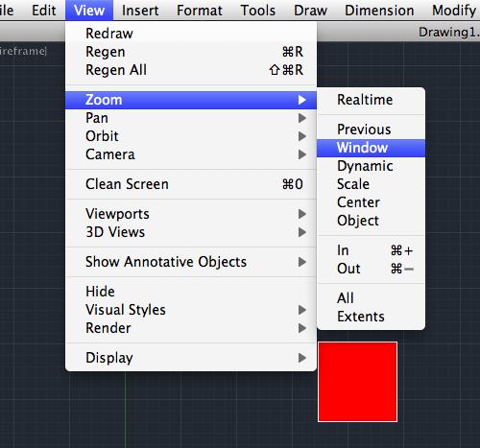Select Window in the Zoom submenu

371,148
